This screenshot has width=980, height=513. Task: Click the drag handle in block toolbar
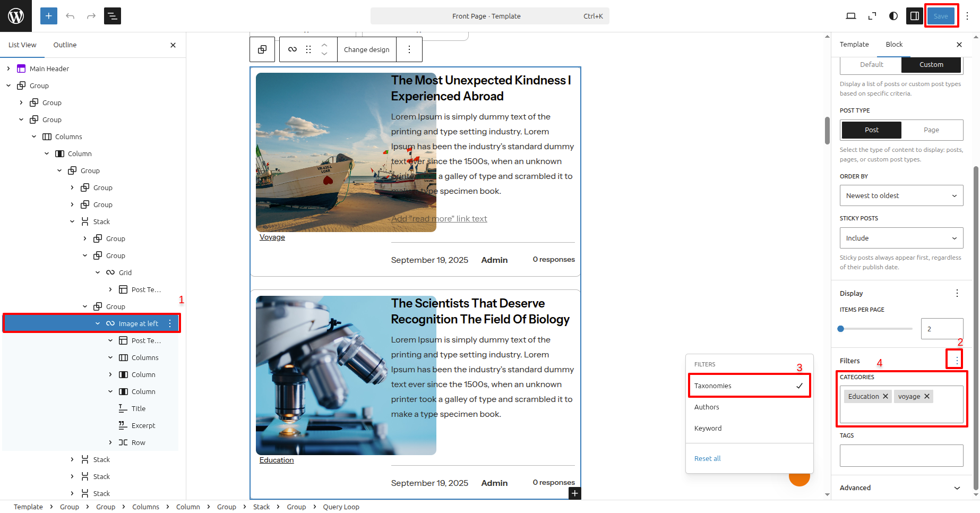[x=308, y=49]
